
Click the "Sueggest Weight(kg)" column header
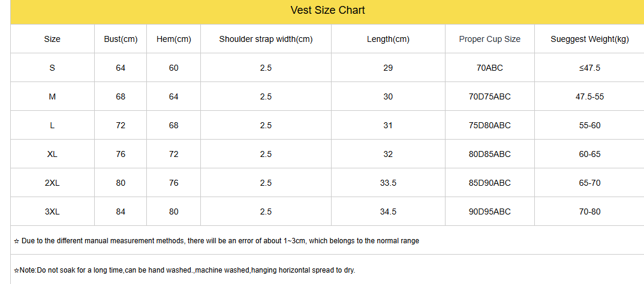[589, 40]
